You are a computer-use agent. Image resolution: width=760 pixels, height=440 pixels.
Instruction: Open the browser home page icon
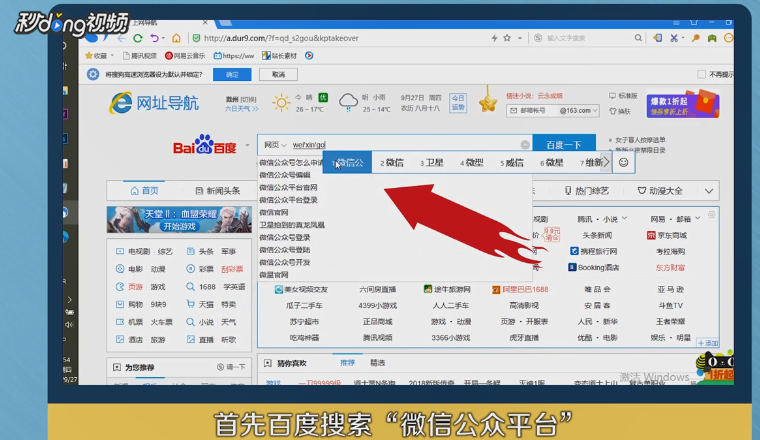click(176, 38)
